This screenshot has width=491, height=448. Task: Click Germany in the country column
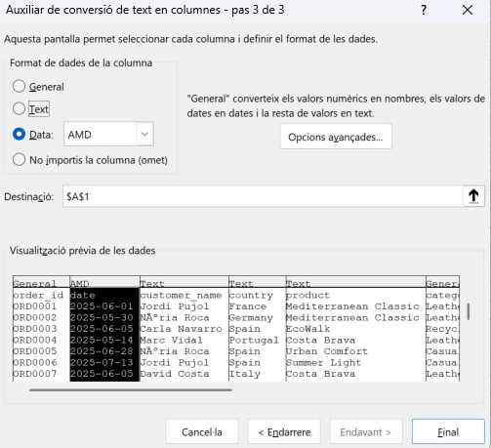point(251,318)
